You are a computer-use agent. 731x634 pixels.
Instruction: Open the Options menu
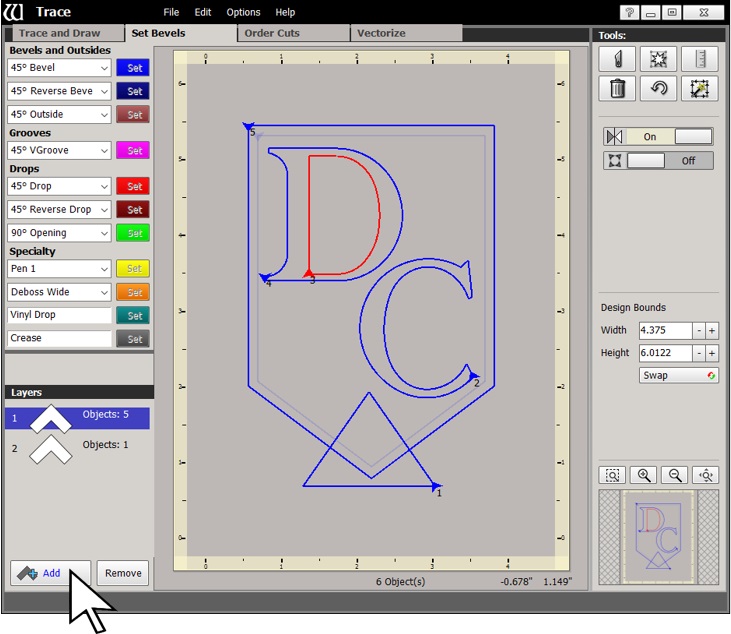(x=243, y=12)
